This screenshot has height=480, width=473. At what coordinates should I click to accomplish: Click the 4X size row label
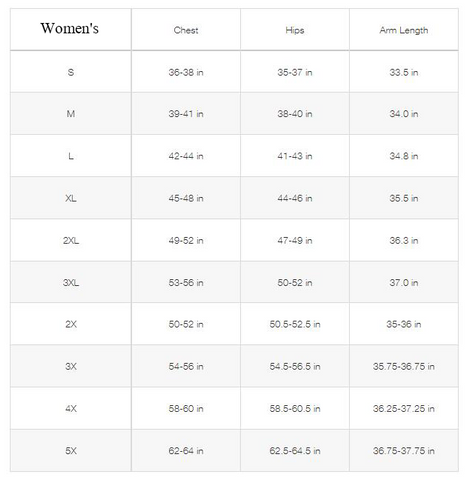tap(71, 408)
